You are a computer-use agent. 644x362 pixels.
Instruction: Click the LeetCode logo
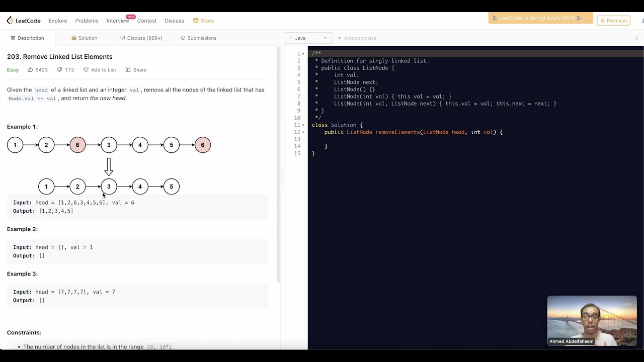25,21
